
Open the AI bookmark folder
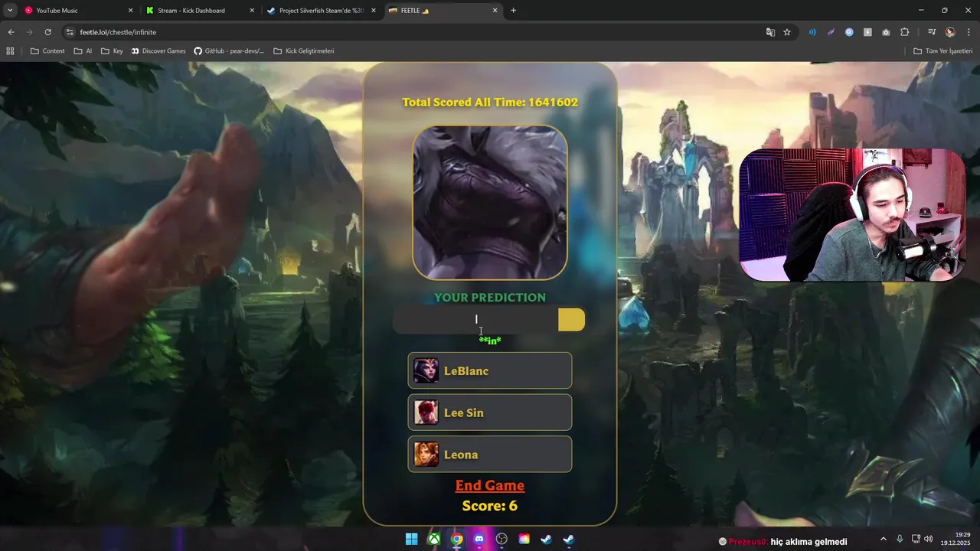[83, 51]
